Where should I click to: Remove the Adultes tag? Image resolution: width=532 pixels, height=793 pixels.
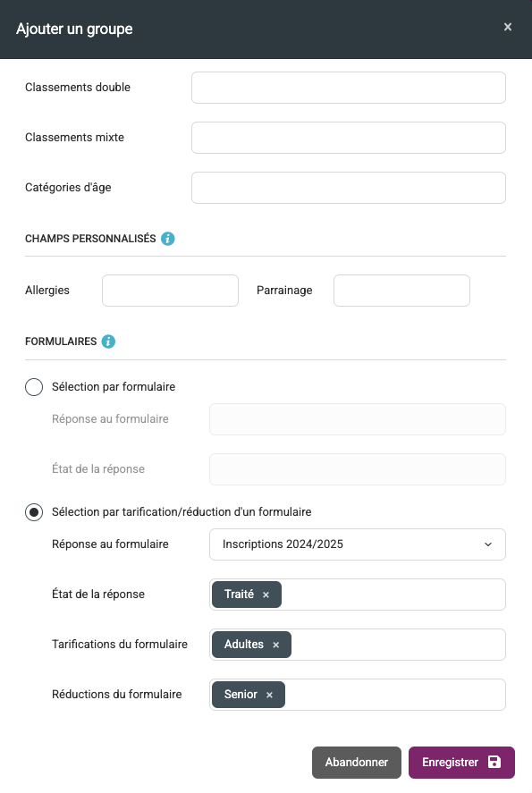276,645
